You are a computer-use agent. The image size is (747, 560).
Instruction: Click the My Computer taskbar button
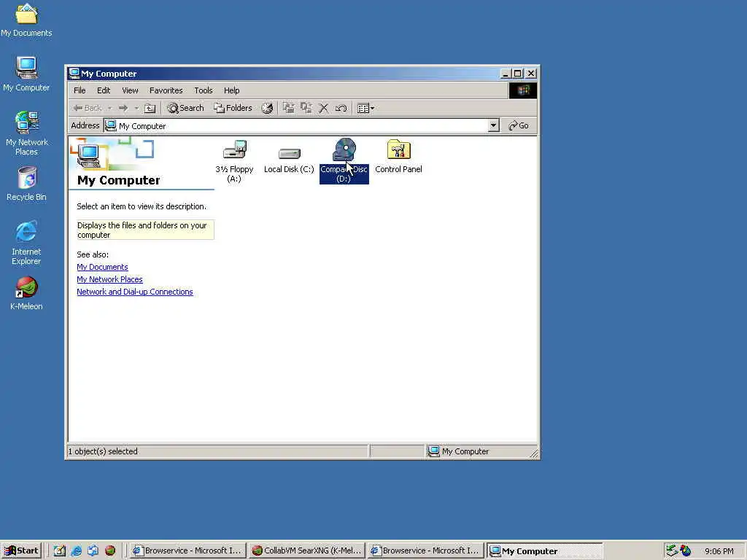click(544, 551)
